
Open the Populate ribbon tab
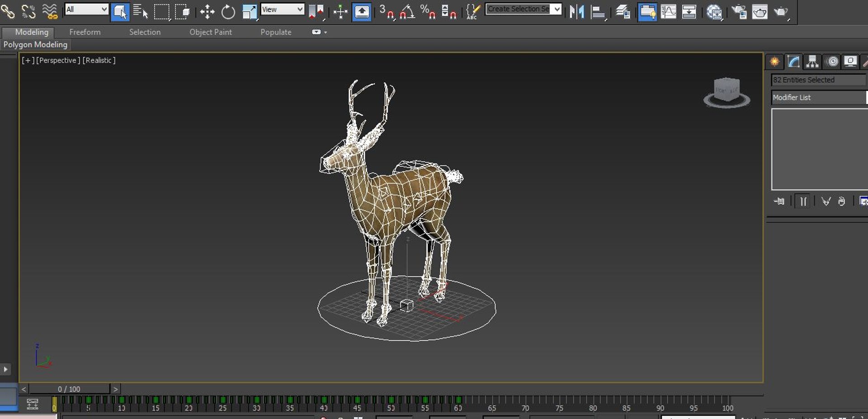click(276, 32)
